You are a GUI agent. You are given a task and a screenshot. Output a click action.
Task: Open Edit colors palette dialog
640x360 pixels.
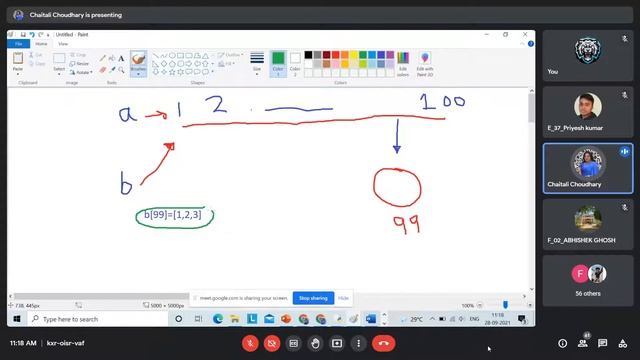403,64
